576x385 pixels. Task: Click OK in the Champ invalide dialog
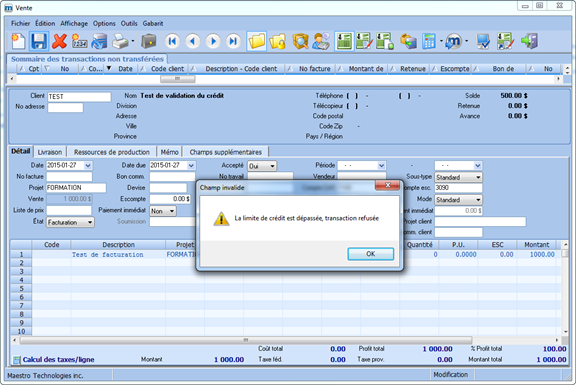coord(371,254)
